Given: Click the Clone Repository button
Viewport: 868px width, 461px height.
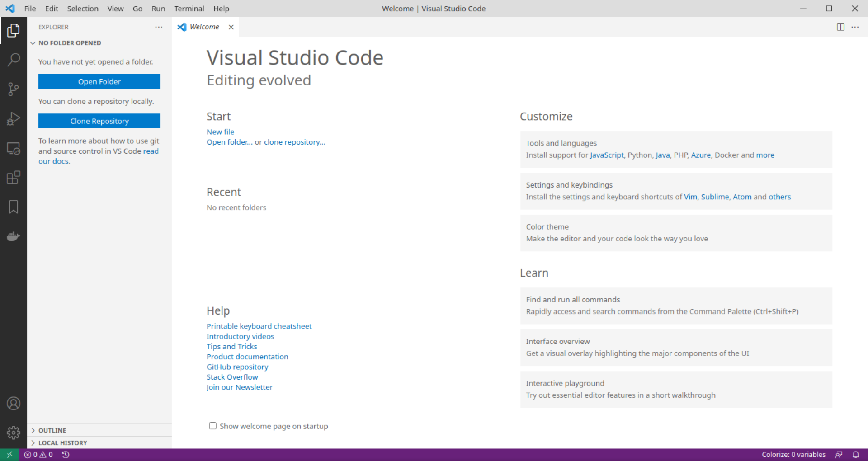Looking at the screenshot, I should coord(99,121).
